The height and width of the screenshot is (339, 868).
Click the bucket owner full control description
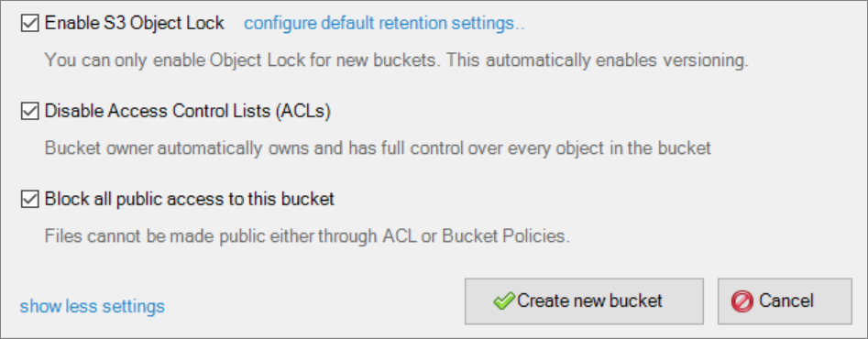pos(378,148)
